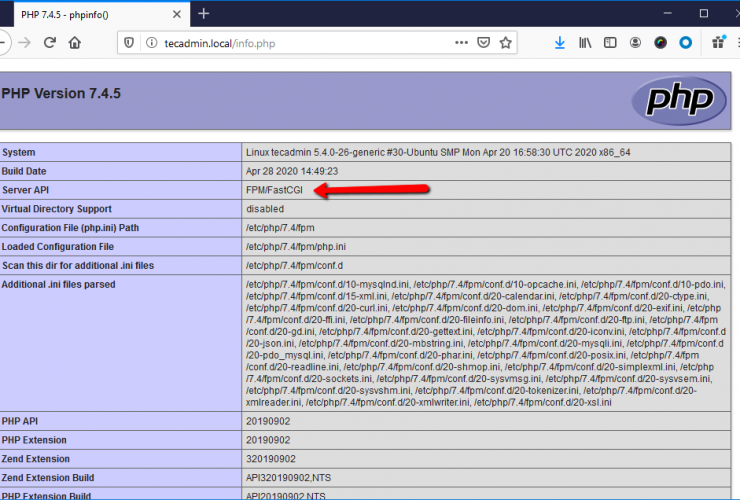Image resolution: width=740 pixels, height=500 pixels.
Task: Open tracking protection shield icon
Action: (127, 43)
